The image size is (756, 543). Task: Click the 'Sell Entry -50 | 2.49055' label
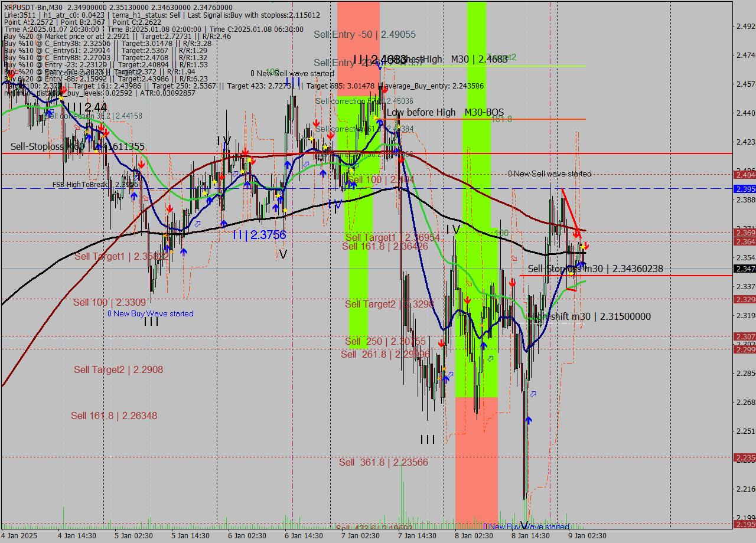coord(366,34)
